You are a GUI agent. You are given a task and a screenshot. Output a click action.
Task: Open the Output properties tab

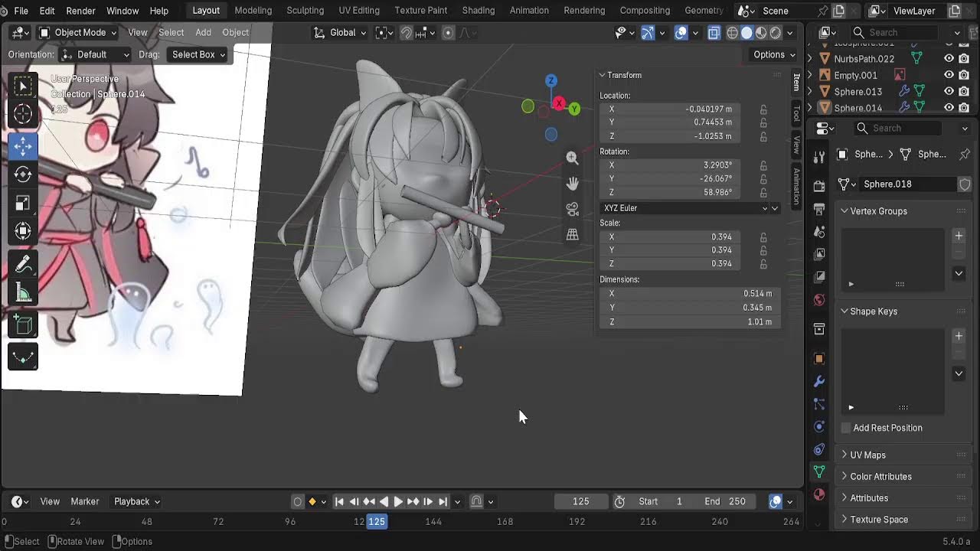(x=819, y=209)
